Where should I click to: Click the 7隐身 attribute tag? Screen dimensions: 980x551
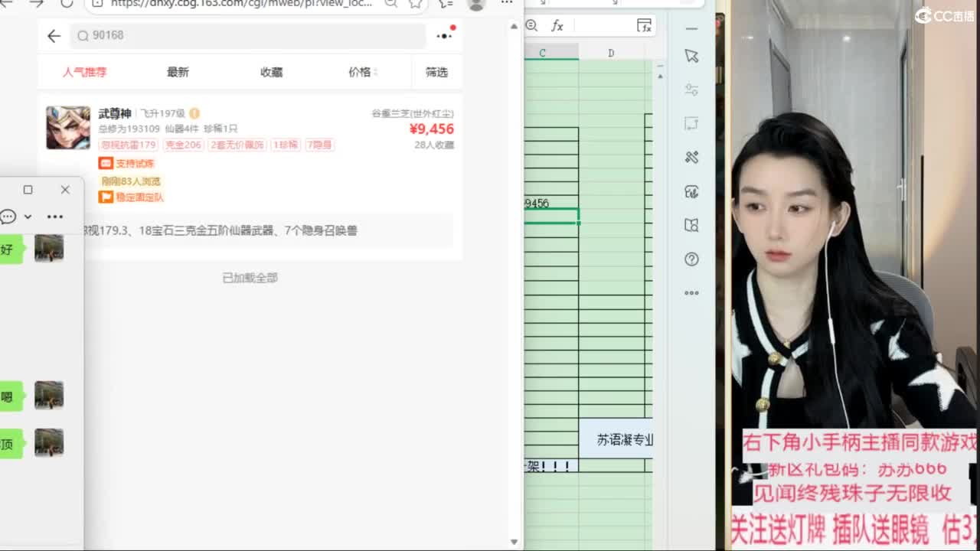(320, 145)
